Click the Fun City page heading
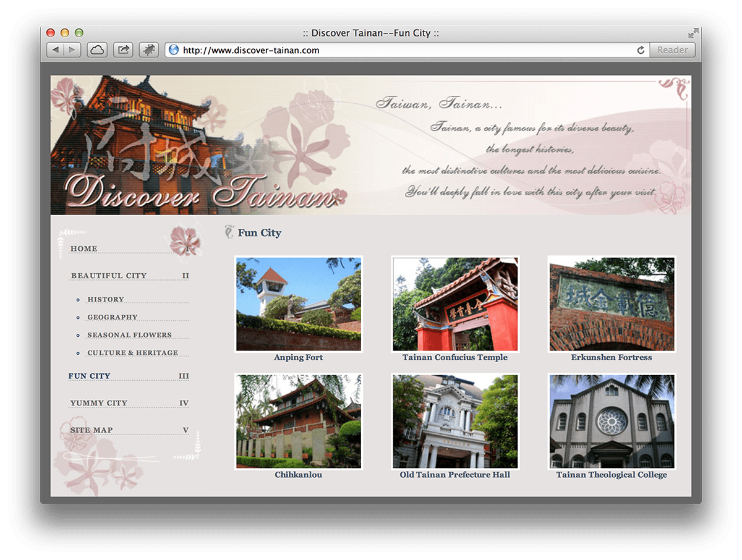The width and height of the screenshot is (742, 560). 260,233
